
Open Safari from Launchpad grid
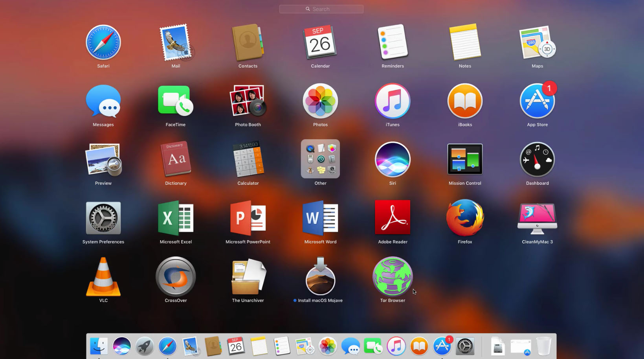[x=103, y=42]
